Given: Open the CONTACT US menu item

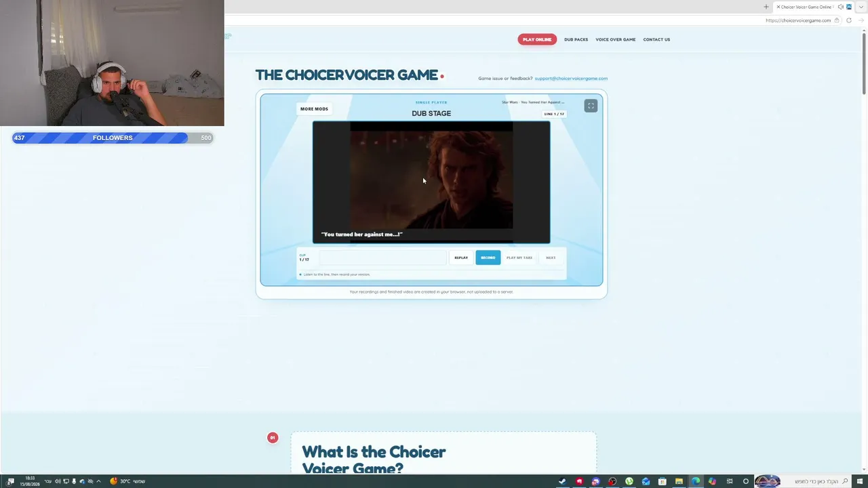Looking at the screenshot, I should pyautogui.click(x=656, y=39).
